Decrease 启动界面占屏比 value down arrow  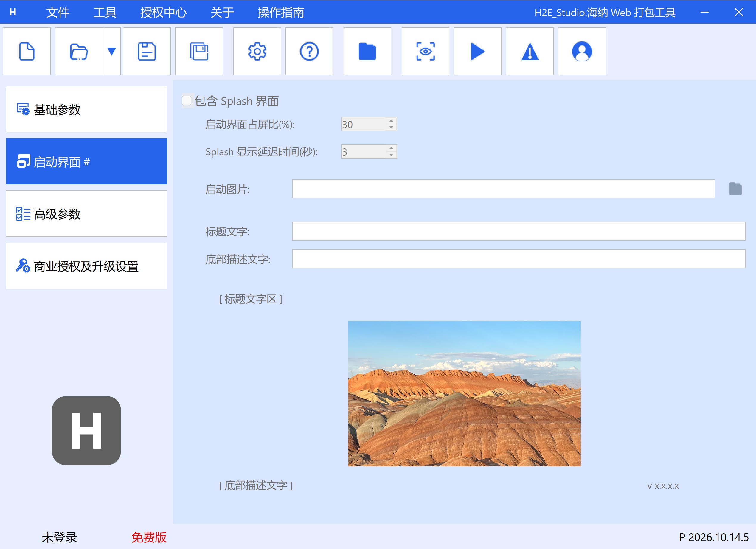click(x=391, y=127)
